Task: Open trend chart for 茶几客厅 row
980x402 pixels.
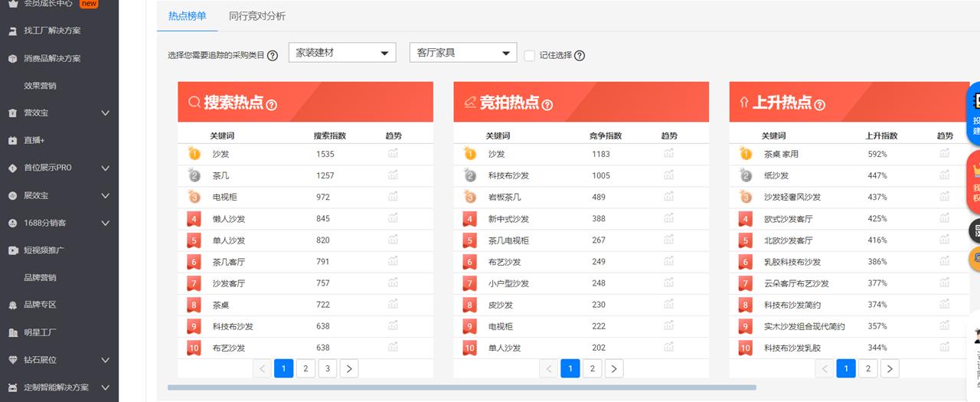Action: (x=393, y=261)
